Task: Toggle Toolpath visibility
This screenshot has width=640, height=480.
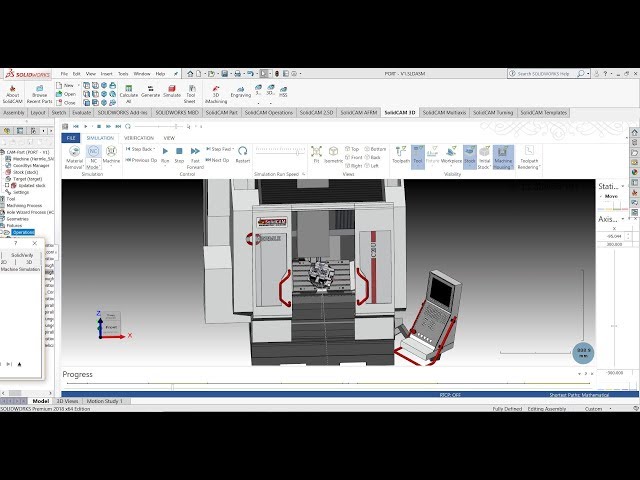Action: (x=400, y=155)
